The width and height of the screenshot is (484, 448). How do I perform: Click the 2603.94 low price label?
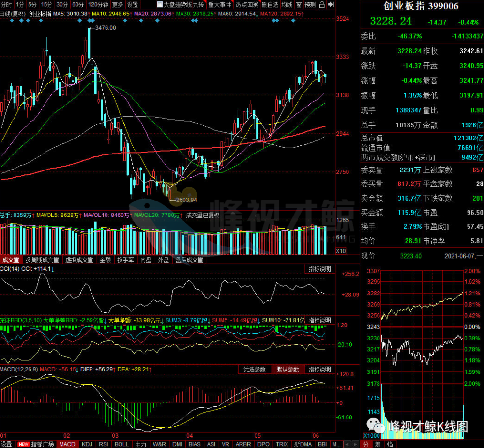[x=186, y=200]
